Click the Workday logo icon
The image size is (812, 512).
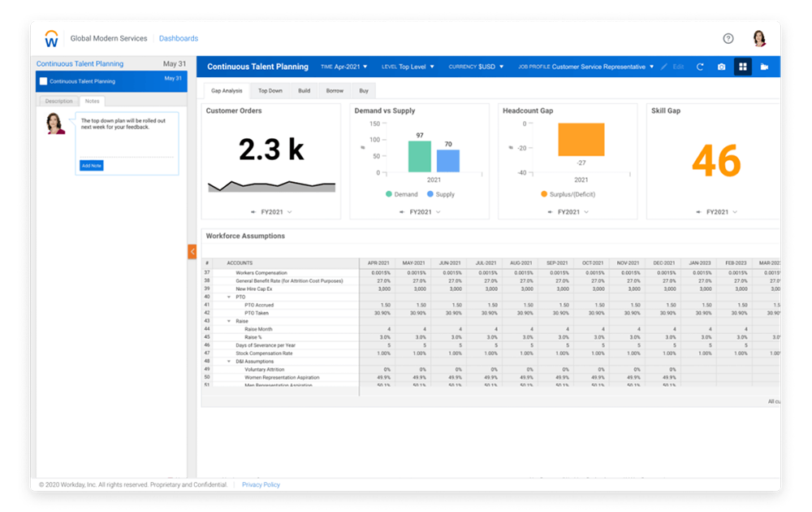[51, 38]
